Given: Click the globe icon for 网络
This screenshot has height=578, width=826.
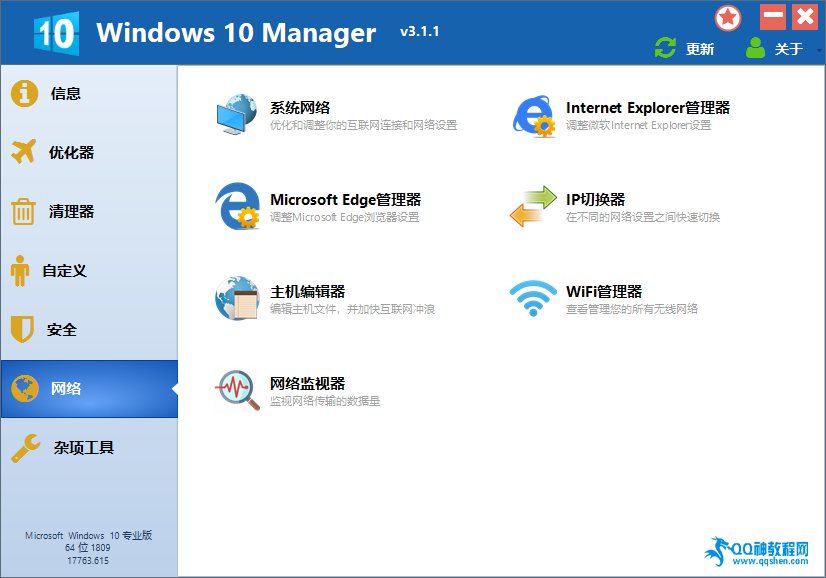Looking at the screenshot, I should pyautogui.click(x=25, y=389).
